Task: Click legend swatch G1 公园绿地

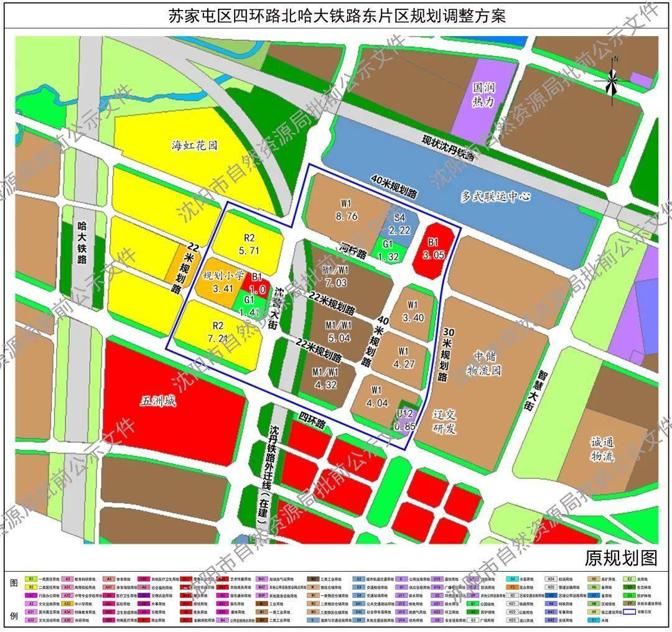Action: coord(473,604)
